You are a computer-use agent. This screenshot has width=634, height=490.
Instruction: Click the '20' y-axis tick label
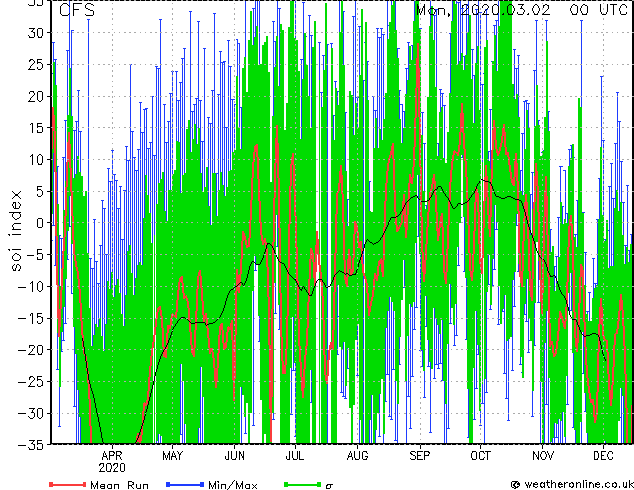click(x=36, y=96)
